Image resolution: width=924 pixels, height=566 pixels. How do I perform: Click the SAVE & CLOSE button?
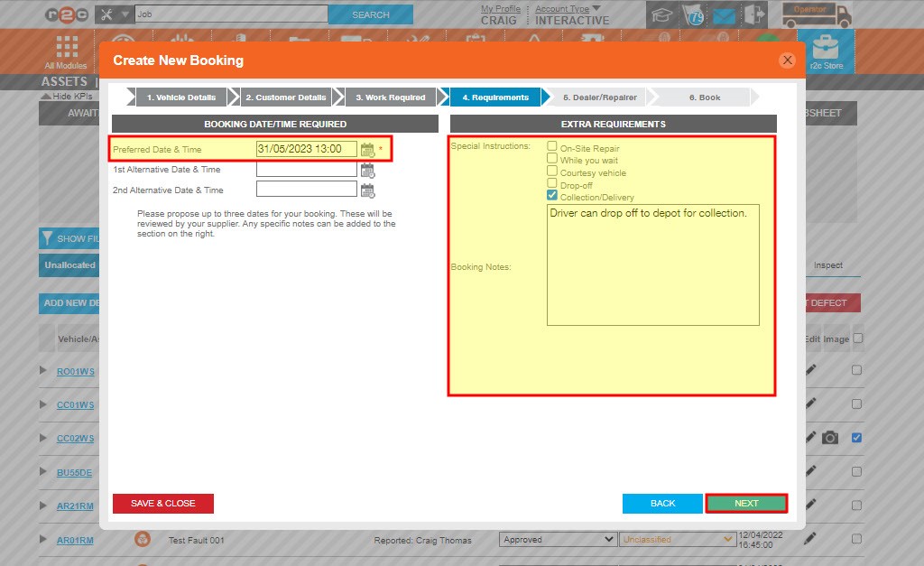(x=162, y=504)
